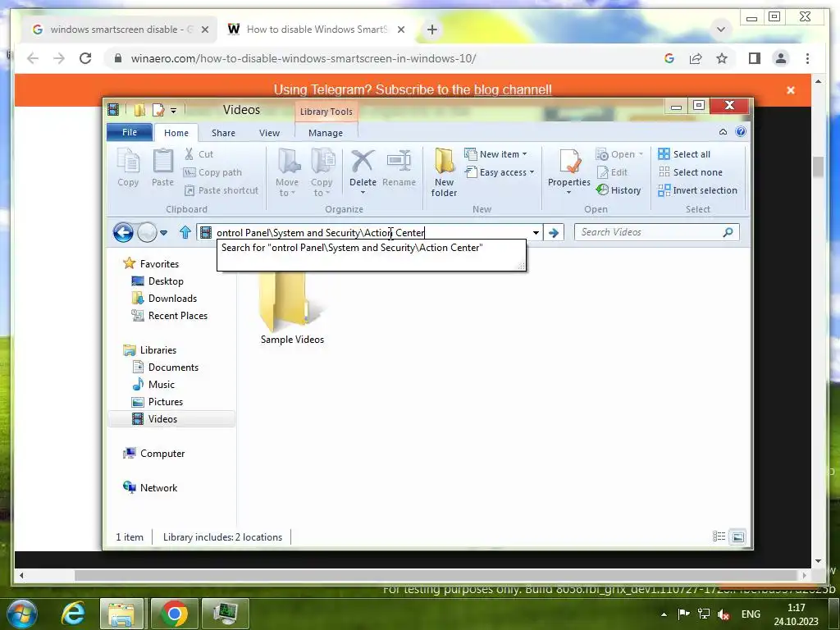Screen dimensions: 840x630
Task: Create a New folder from ribbon
Action: tap(444, 172)
